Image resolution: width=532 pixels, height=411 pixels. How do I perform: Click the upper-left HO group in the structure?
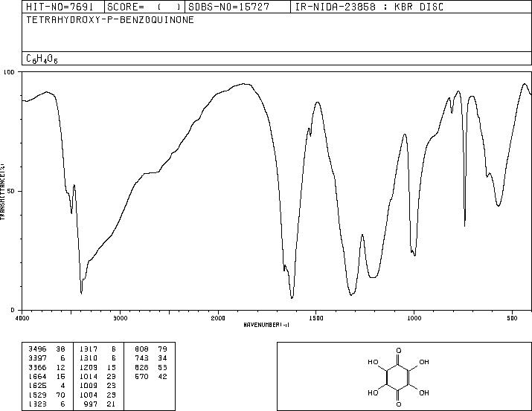tap(373, 362)
